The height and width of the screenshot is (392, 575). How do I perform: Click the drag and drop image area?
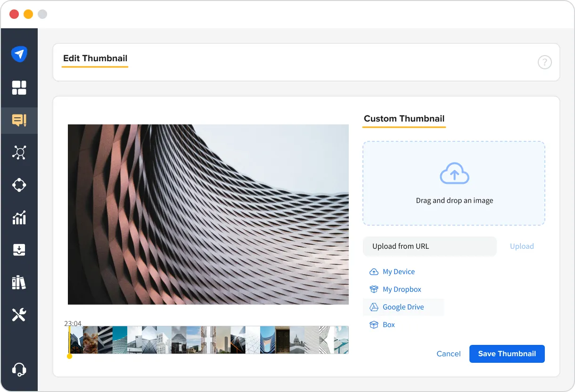pyautogui.click(x=454, y=183)
